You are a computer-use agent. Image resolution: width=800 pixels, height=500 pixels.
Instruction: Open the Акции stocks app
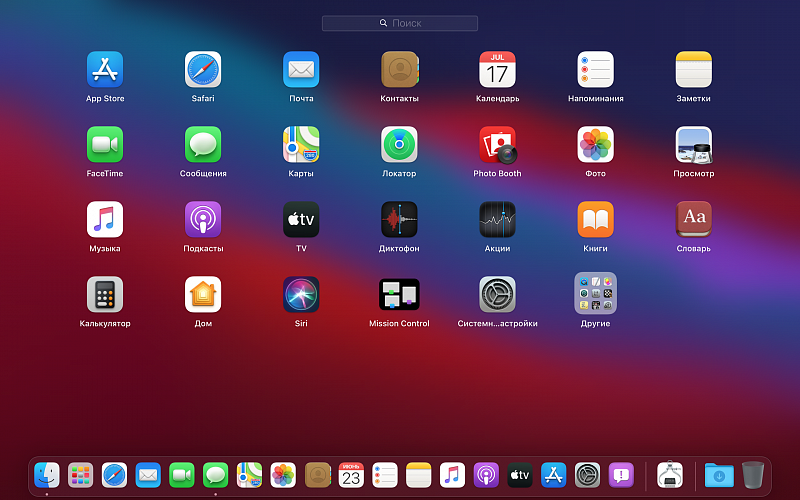point(497,219)
